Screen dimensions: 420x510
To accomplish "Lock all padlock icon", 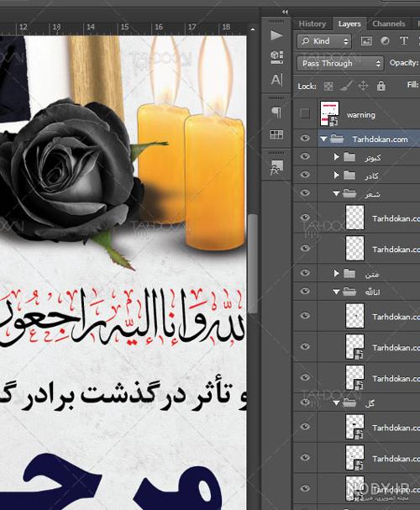I will tap(381, 87).
